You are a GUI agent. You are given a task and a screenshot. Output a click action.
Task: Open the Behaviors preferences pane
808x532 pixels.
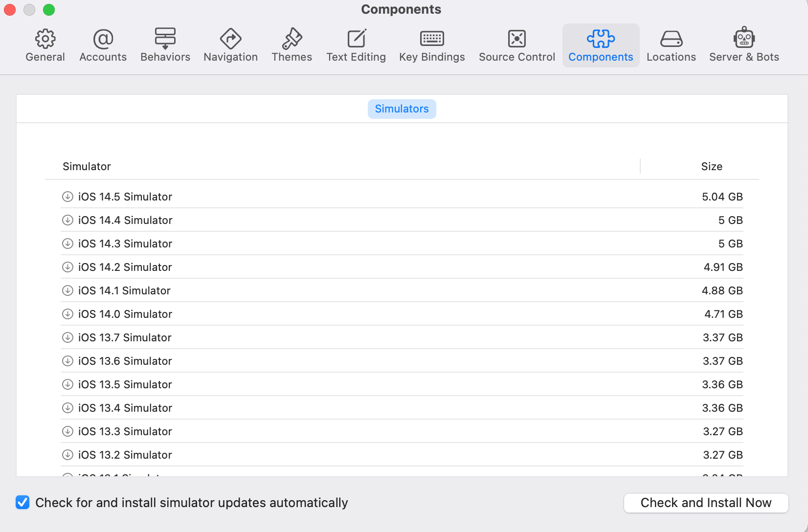coord(165,46)
